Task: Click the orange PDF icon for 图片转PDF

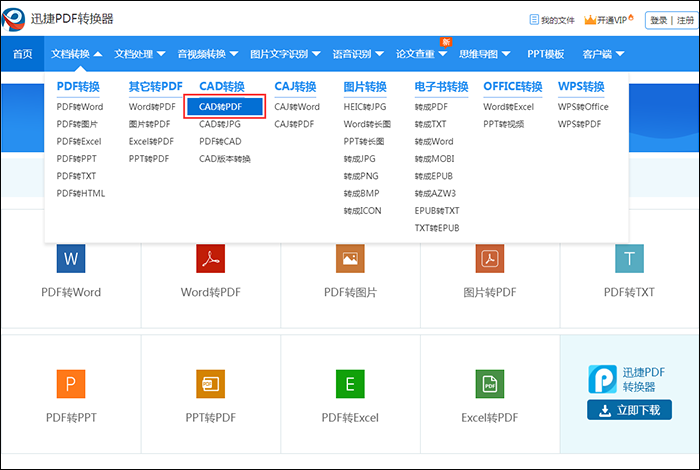Action: 490,258
